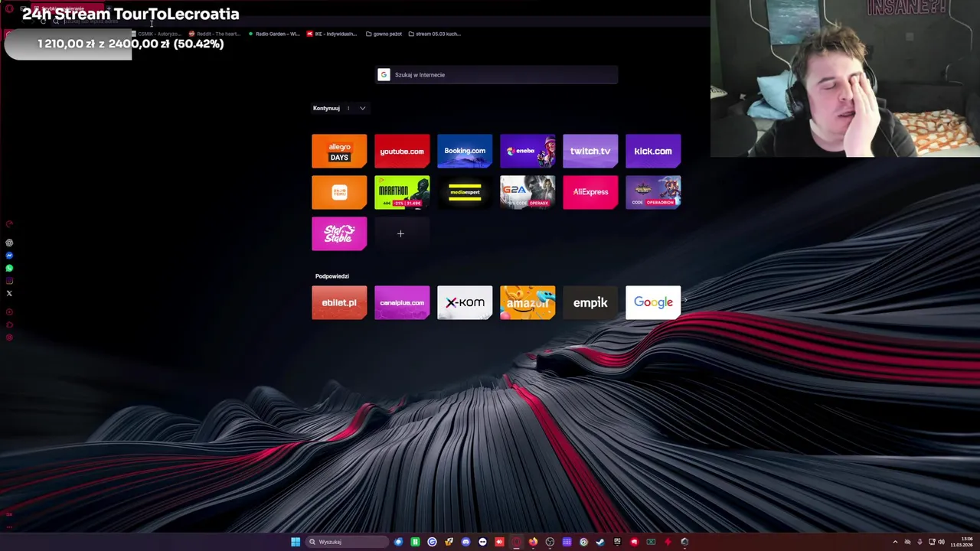
Task: Open WhatsApp in the Opera sidebar
Action: click(x=9, y=268)
